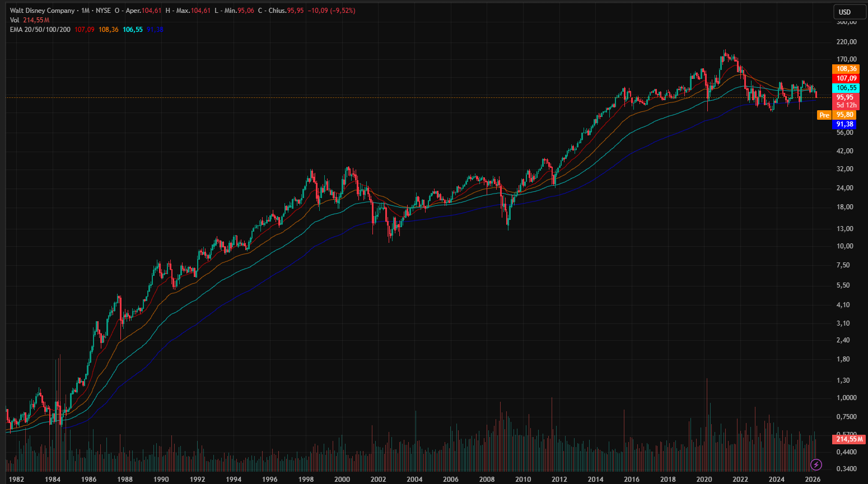Select the cyan 106,55 EMA price label
The width and height of the screenshot is (868, 484).
846,88
